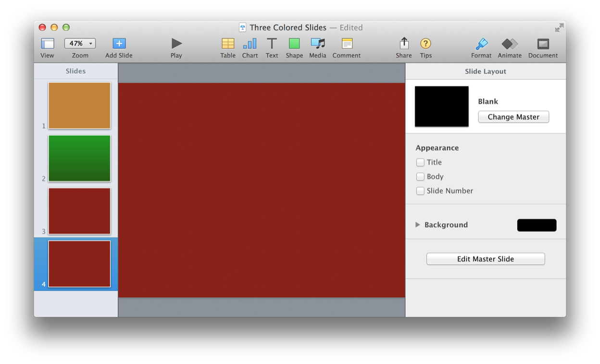
Task: Select the orange slide 1 thumbnail
Action: click(x=79, y=106)
